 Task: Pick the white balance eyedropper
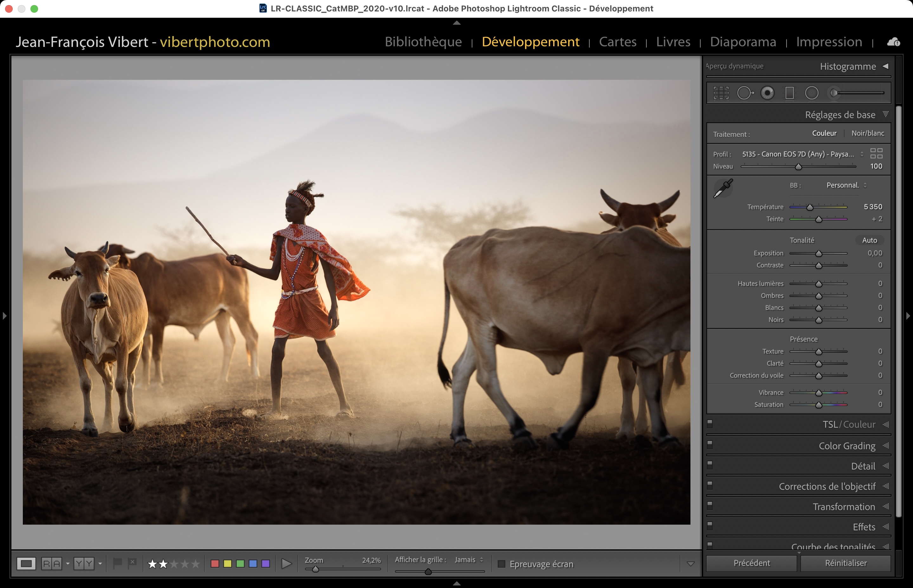pyautogui.click(x=723, y=189)
